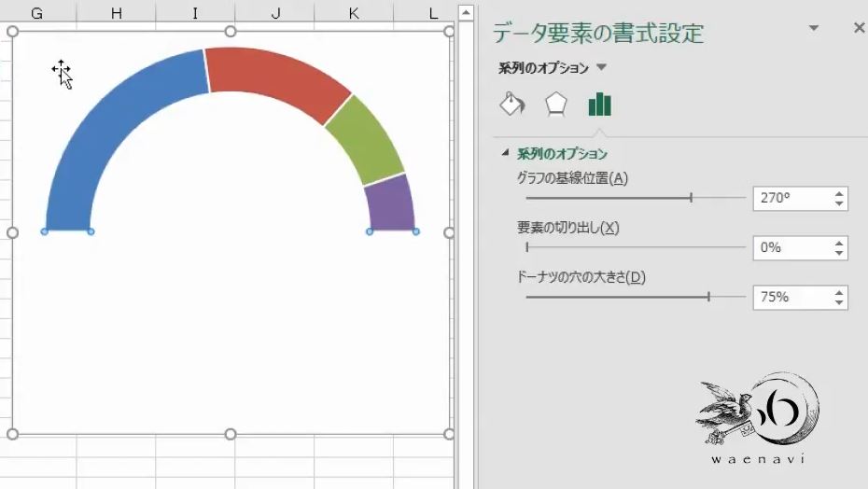Decrease the doughnut hole size with down arrow
868x489 pixels.
839,302
